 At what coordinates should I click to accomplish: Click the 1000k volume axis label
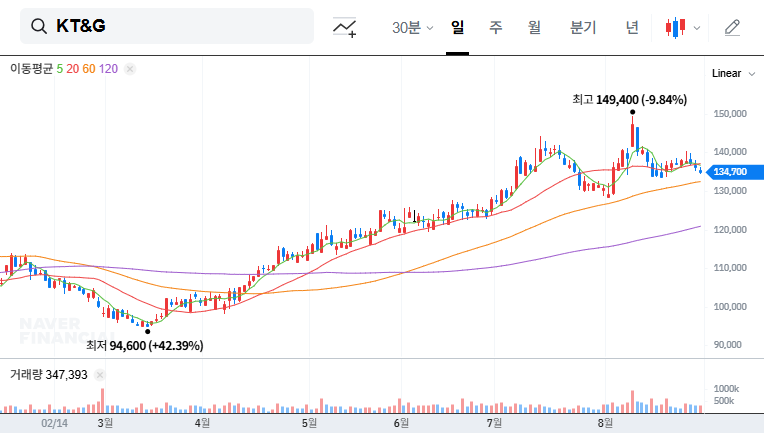(x=726, y=389)
